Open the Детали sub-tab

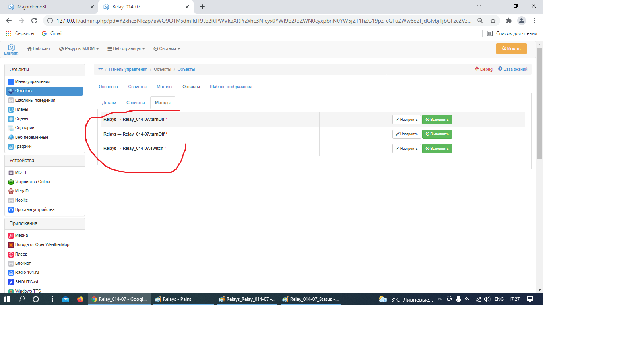tap(109, 103)
